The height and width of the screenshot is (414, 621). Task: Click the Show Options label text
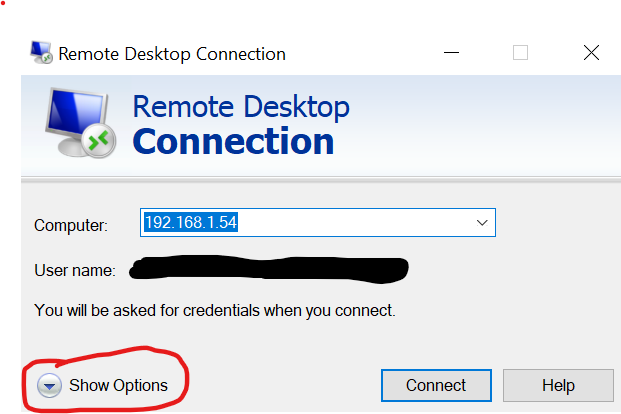click(118, 385)
